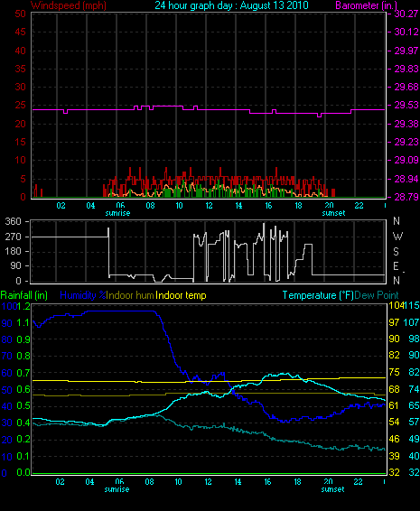This screenshot has height=511, width=420.
Task: Click the sunrise marker under the wind graph
Action: tap(117, 213)
